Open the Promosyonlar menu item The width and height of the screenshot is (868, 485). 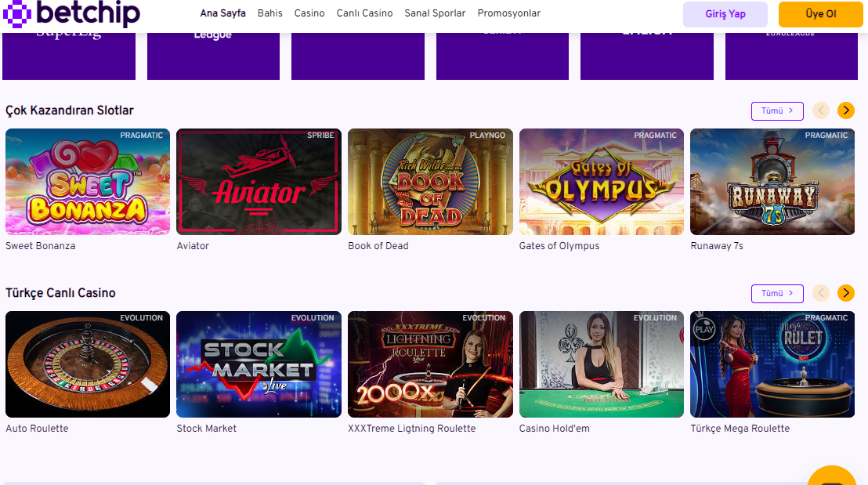[x=508, y=13]
